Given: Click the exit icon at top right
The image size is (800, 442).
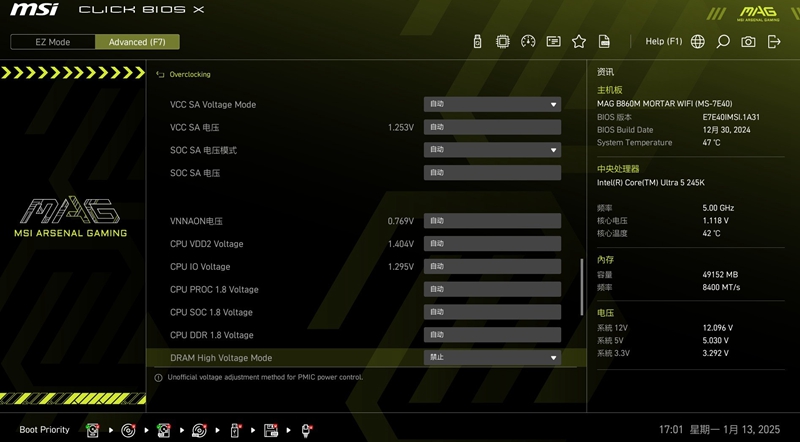Looking at the screenshot, I should coord(774,42).
